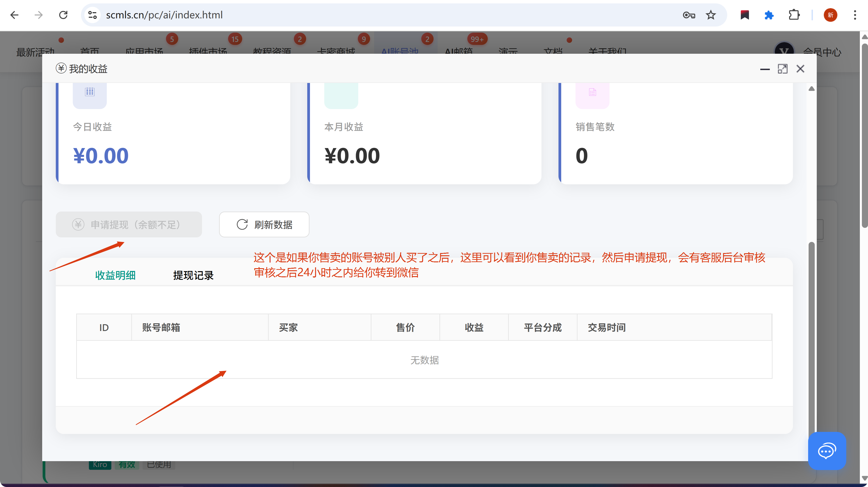Maximize the 我的收益 dialog
The height and width of the screenshot is (487, 868).
[783, 69]
